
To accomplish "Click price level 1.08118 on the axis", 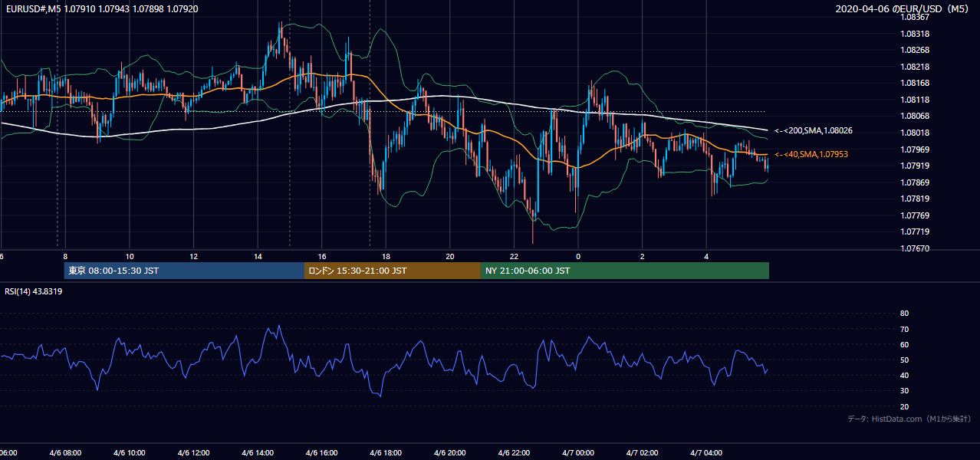I will pos(916,100).
